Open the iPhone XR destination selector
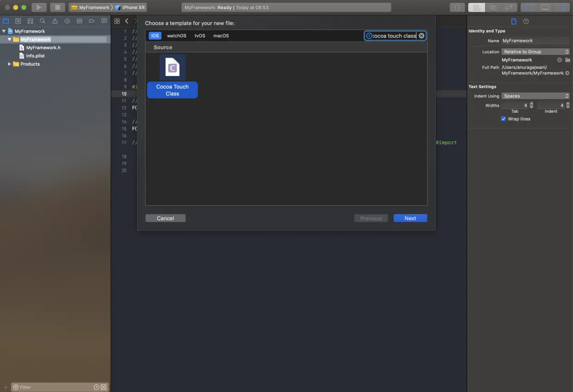The width and height of the screenshot is (573, 392). click(130, 7)
